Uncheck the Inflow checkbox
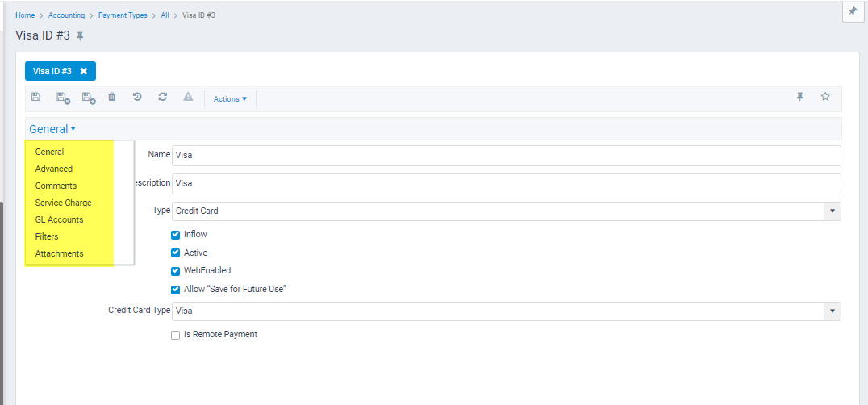 tap(176, 235)
